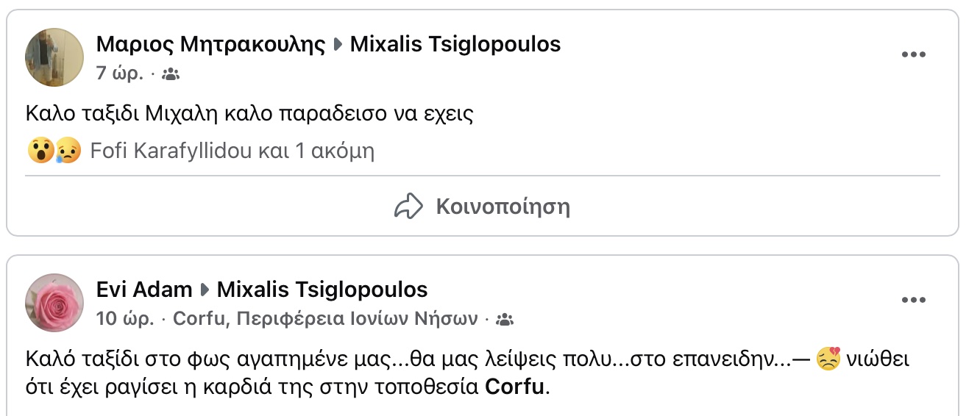Click the friends audience icon on Evi Adam's post

505,320
